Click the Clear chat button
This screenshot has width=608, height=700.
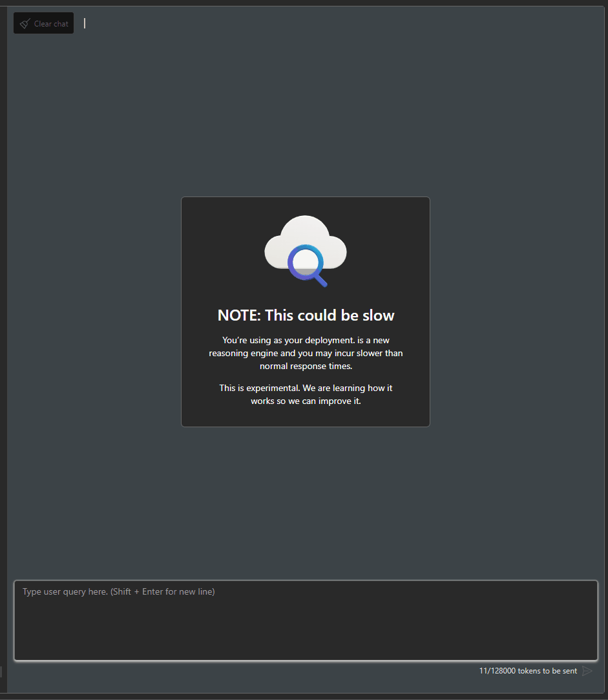44,23
